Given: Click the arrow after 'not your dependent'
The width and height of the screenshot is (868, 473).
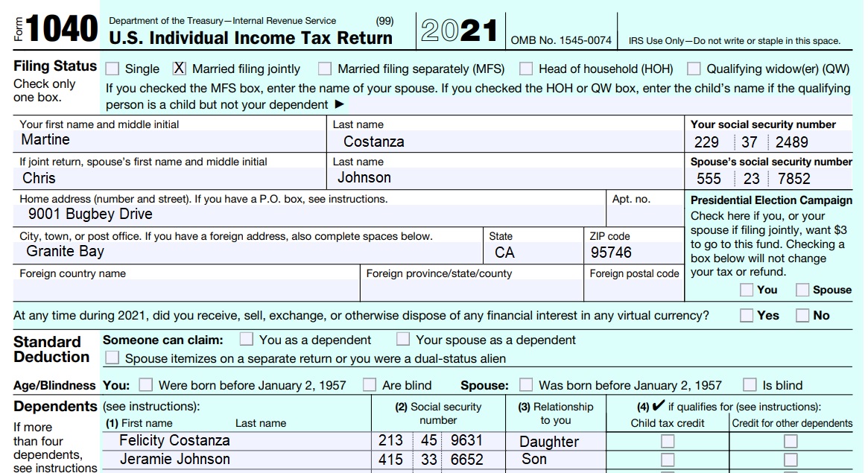Looking at the screenshot, I should pyautogui.click(x=339, y=105).
